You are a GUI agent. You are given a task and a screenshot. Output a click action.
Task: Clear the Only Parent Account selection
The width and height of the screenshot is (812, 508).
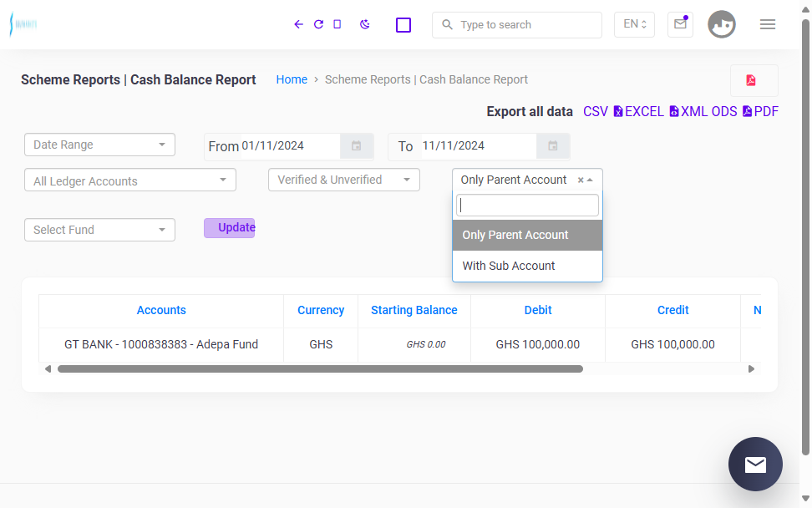tap(581, 180)
